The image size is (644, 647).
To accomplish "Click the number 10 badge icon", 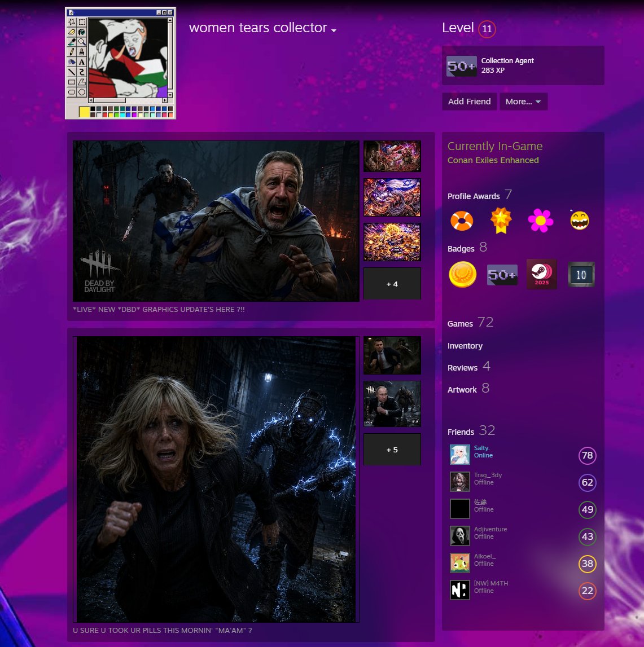I will point(581,274).
